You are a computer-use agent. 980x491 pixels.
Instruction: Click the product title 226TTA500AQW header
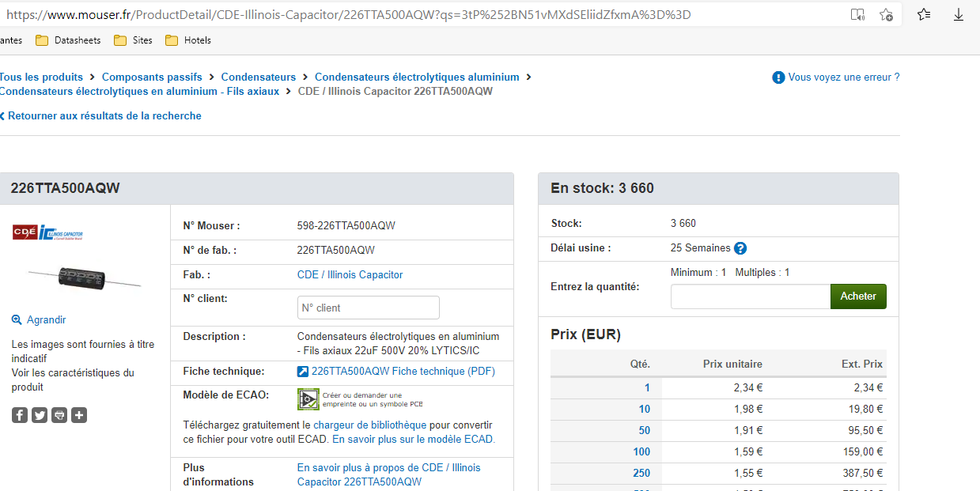tap(65, 188)
